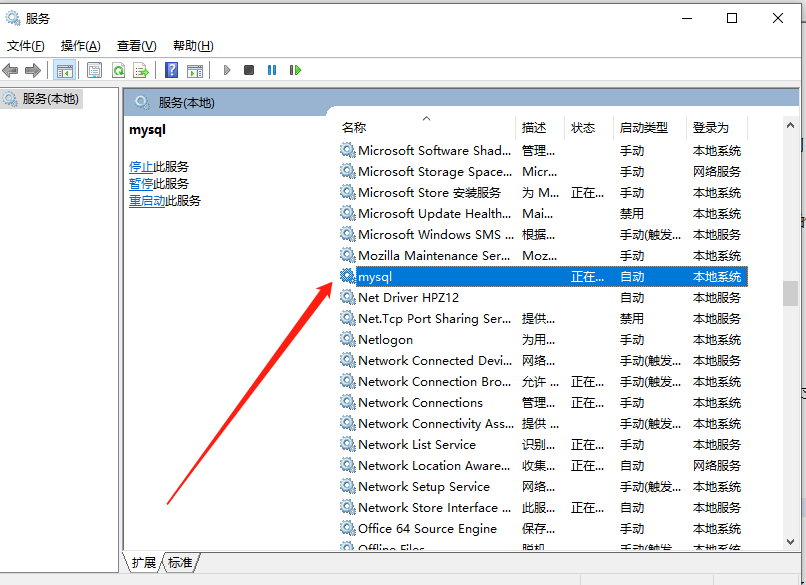The image size is (806, 585).
Task: Sort by the 状态 column header
Action: (589, 127)
